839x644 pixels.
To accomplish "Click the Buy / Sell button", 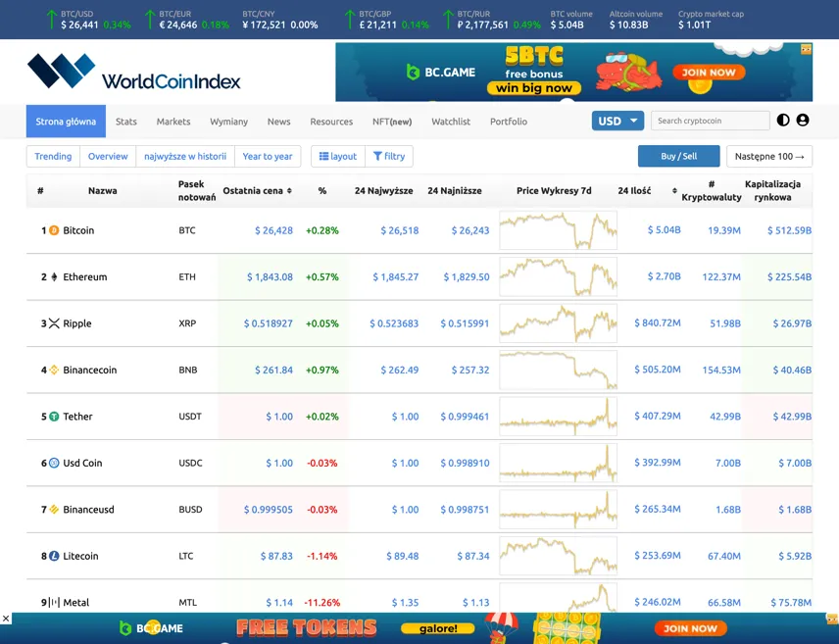I will 678,156.
